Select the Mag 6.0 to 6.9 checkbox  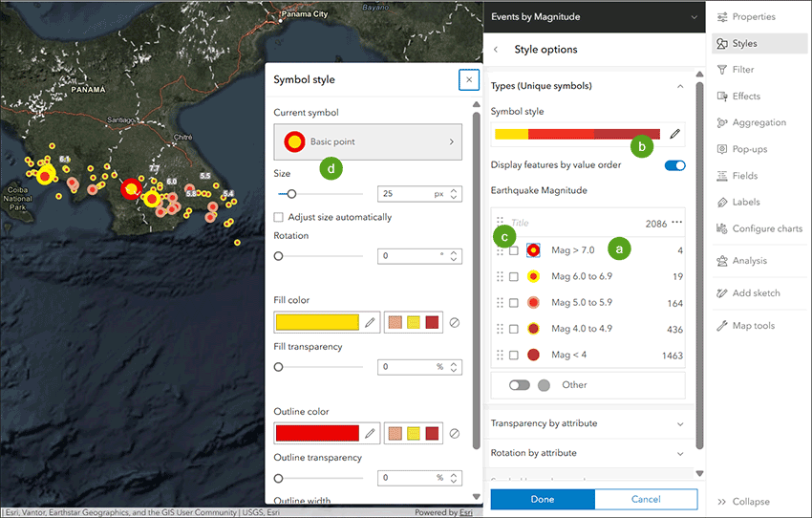514,276
